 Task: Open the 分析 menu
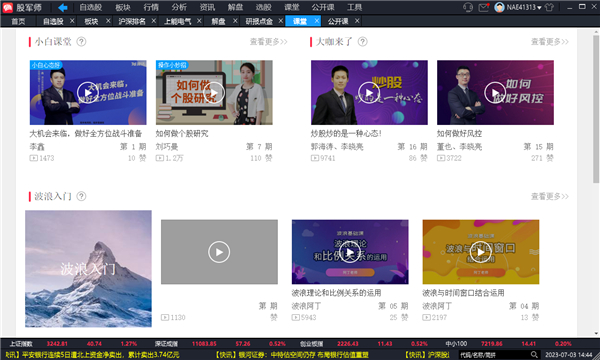pyautogui.click(x=179, y=7)
